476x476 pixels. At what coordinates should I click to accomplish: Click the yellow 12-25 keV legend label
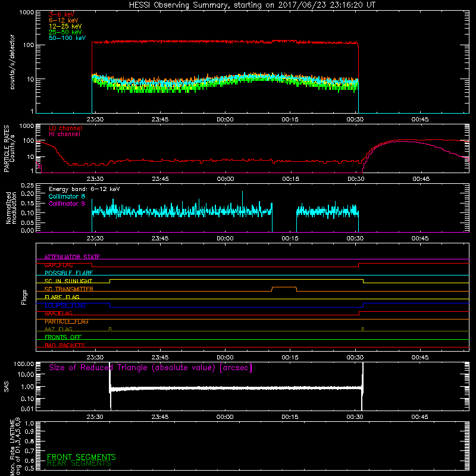tap(65, 26)
